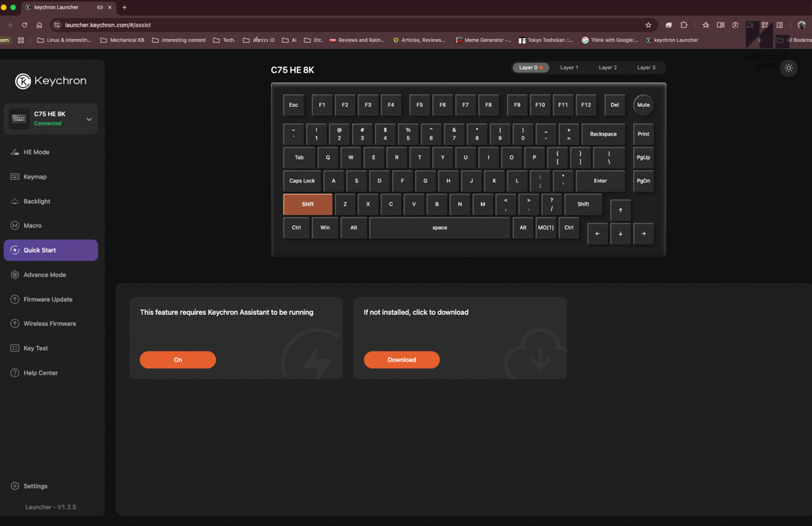Open the Tech. bookmarks folder

click(225, 40)
